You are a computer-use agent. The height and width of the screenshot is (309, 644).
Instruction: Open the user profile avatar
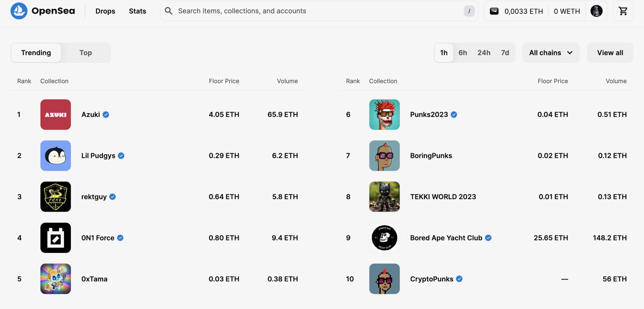click(596, 11)
